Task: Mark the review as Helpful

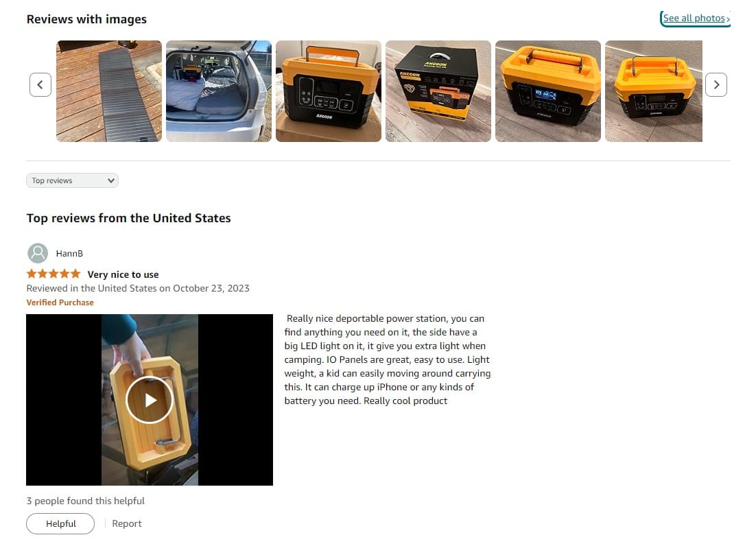Action: [60, 523]
